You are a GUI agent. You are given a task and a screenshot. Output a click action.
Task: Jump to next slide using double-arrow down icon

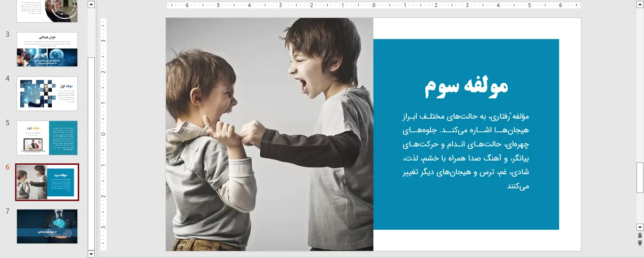pos(640,243)
